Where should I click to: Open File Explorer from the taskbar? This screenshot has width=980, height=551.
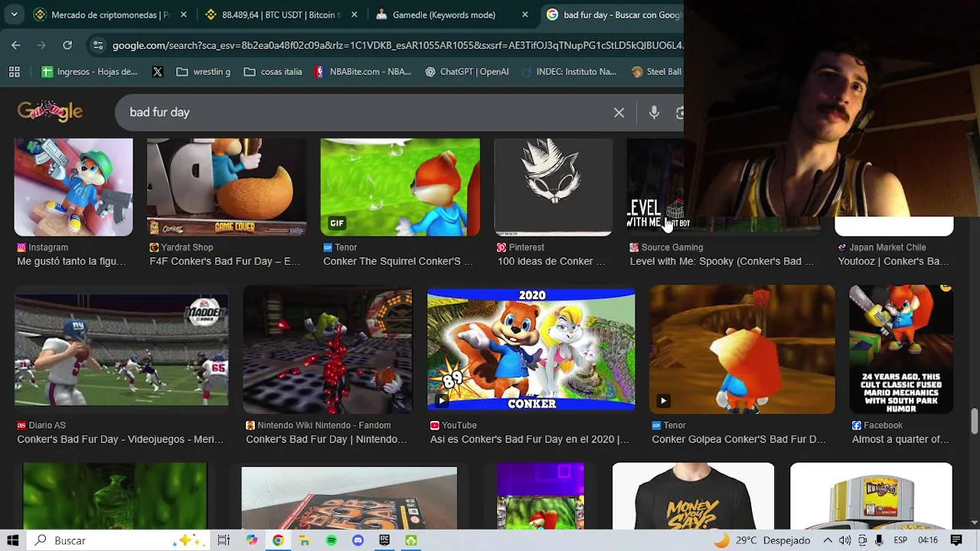305,540
